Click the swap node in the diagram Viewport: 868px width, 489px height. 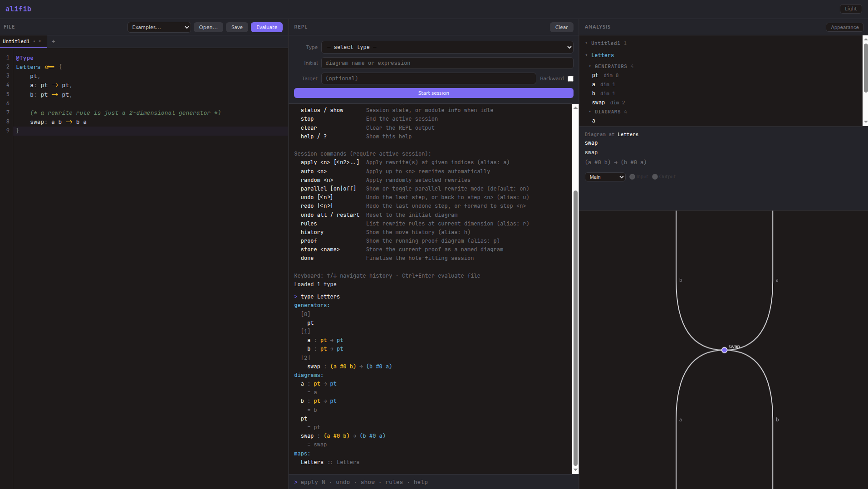coord(724,350)
